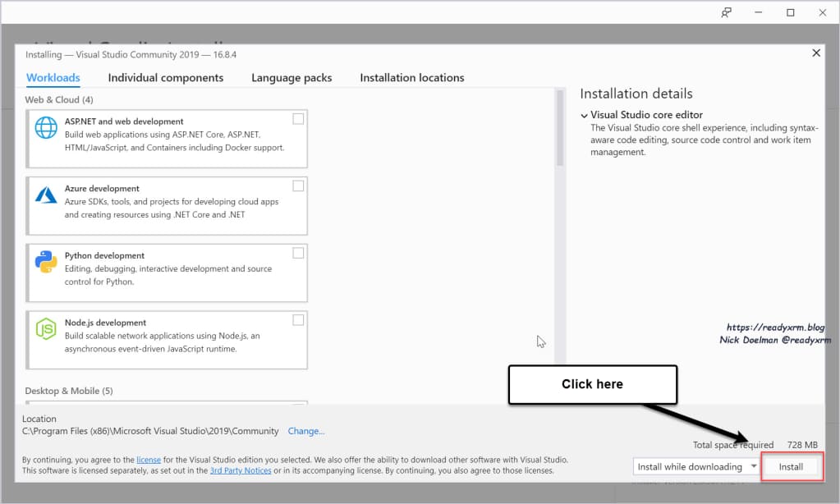Click the Change... location link
The width and height of the screenshot is (840, 504).
point(305,431)
